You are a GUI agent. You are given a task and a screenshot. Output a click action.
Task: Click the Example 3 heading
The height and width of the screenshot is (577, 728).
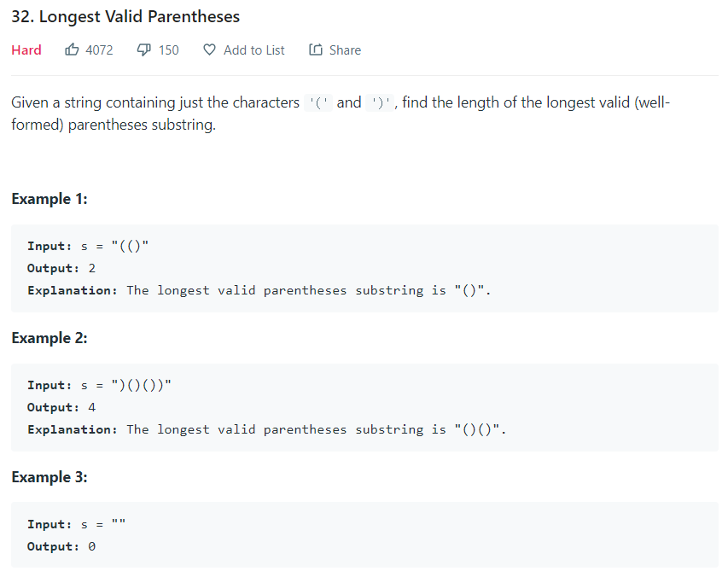50,477
